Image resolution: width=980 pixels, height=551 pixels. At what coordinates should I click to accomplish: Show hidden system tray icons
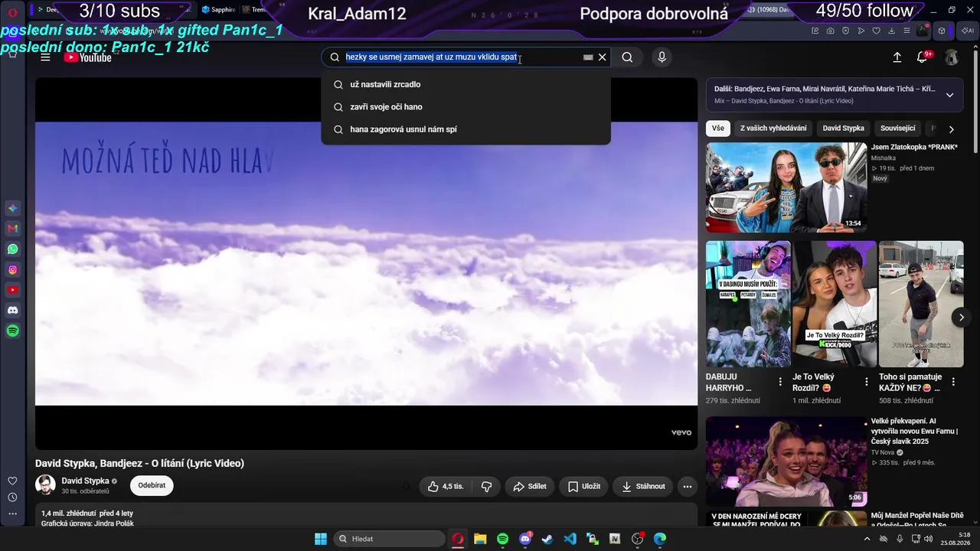coord(867,539)
